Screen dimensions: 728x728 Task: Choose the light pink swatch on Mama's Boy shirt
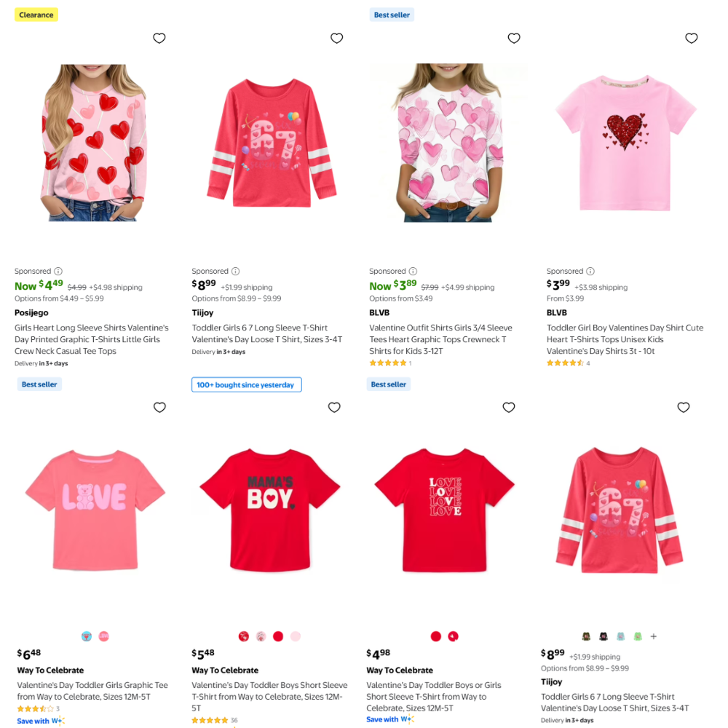295,636
